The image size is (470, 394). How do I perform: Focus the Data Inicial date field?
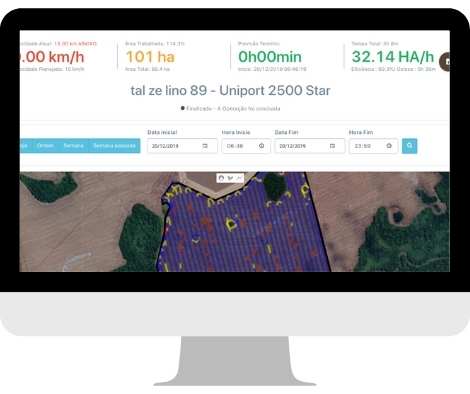point(182,146)
